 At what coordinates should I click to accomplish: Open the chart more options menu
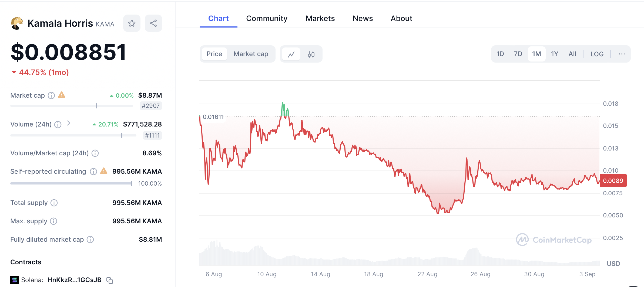622,54
